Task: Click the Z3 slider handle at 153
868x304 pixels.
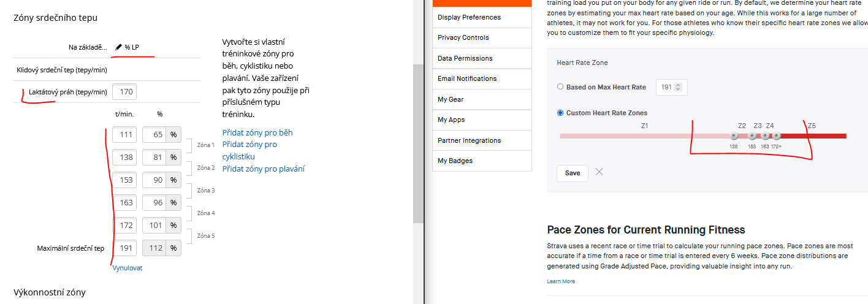Action: 752,136
